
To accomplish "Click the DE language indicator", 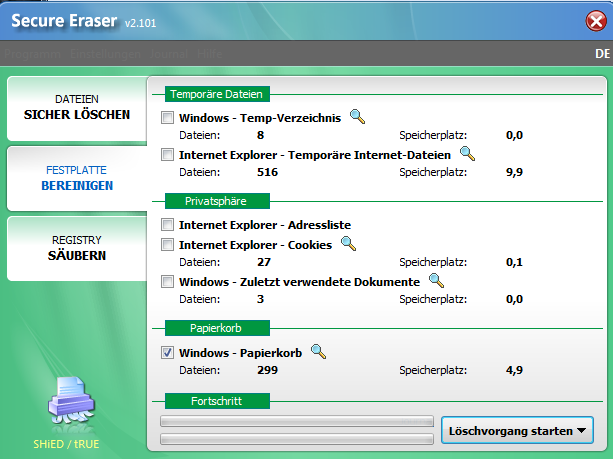I will tap(602, 54).
